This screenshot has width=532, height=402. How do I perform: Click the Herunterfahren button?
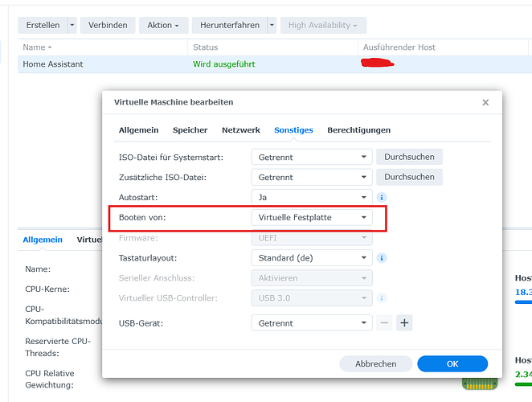pyautogui.click(x=230, y=25)
